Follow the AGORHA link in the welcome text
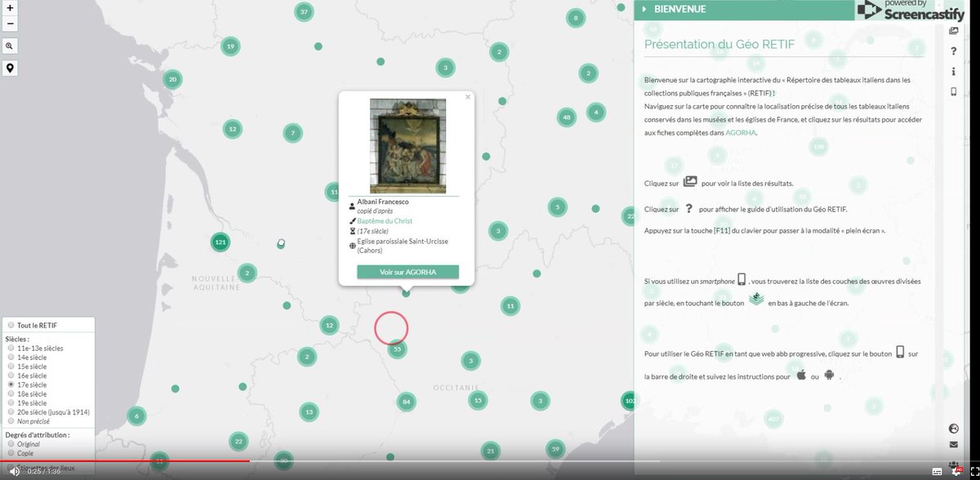This screenshot has height=480, width=980. coord(741,132)
